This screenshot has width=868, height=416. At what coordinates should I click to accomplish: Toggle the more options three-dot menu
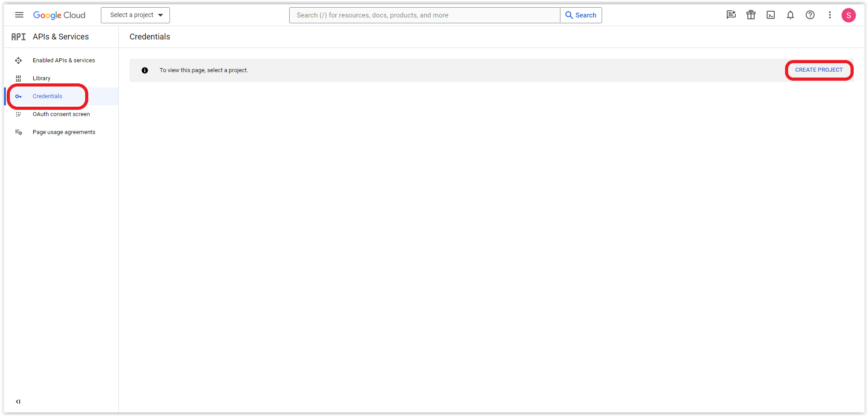(x=830, y=15)
